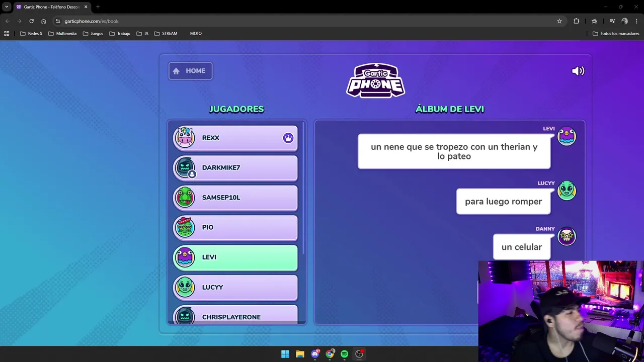Open the media controls music icon
644x362 pixels.
click(x=612, y=21)
